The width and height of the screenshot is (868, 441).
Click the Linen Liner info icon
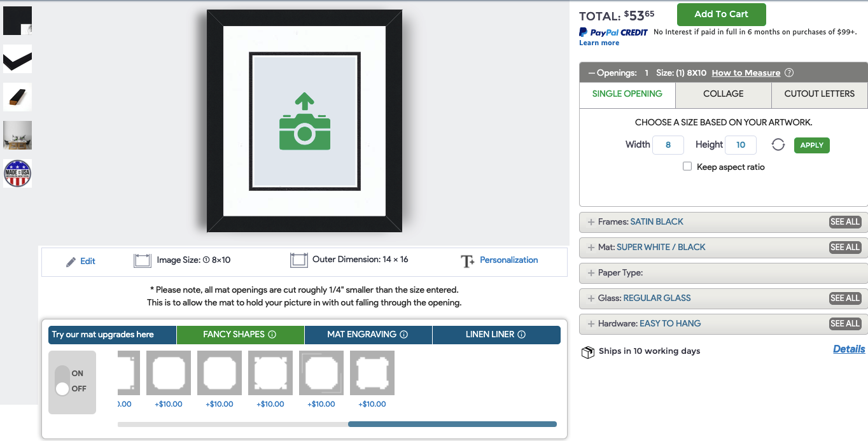[x=521, y=335]
